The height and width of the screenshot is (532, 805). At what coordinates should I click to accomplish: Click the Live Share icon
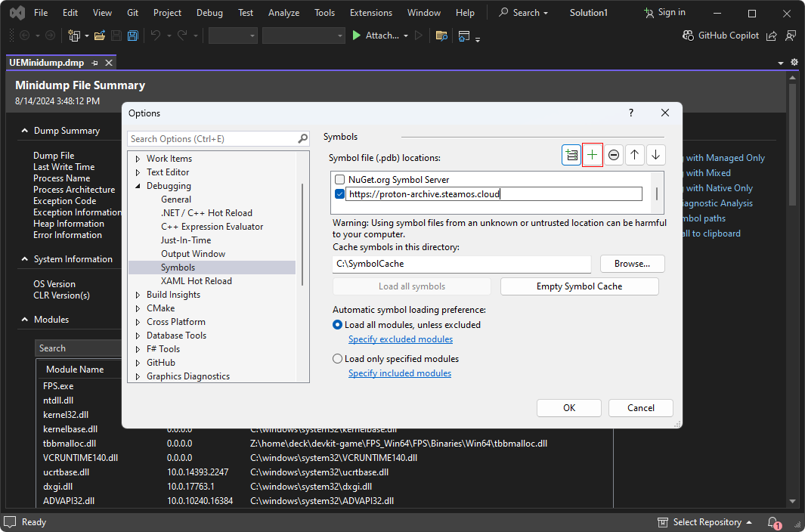tap(771, 36)
